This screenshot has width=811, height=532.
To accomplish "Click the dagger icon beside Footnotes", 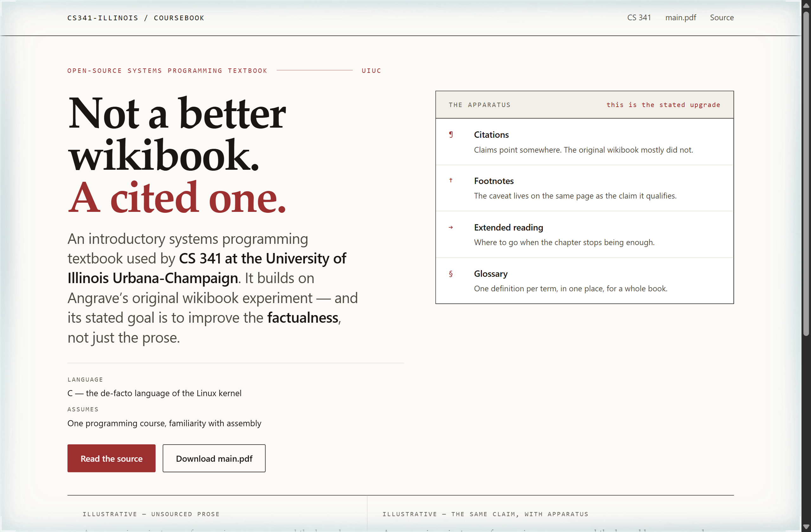I will 451,180.
